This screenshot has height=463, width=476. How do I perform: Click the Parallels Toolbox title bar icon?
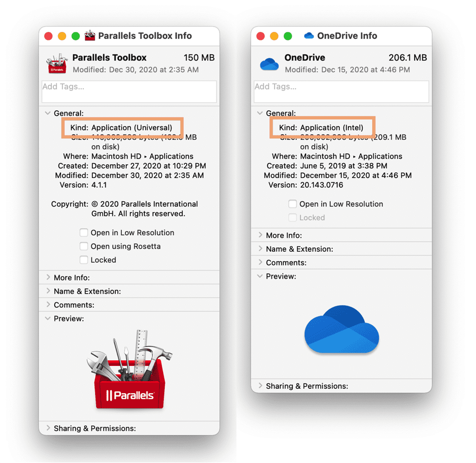point(89,36)
